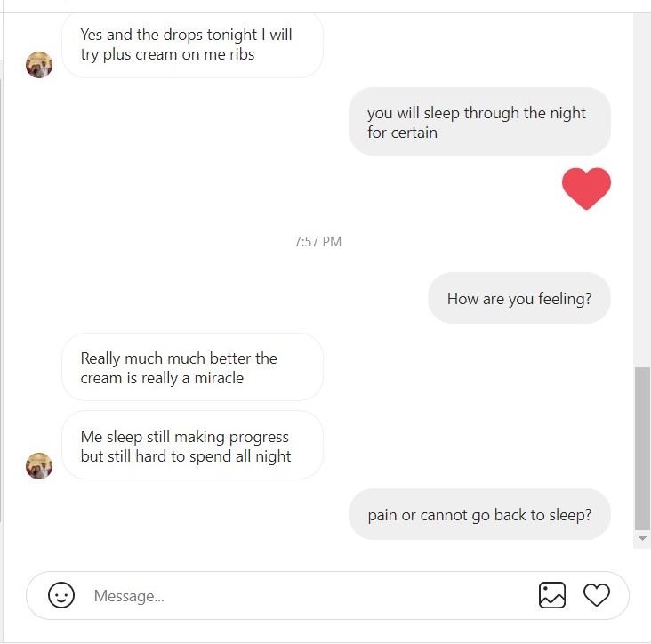Click the word "miracle" in the chat
The width and height of the screenshot is (651, 644).
point(219,378)
